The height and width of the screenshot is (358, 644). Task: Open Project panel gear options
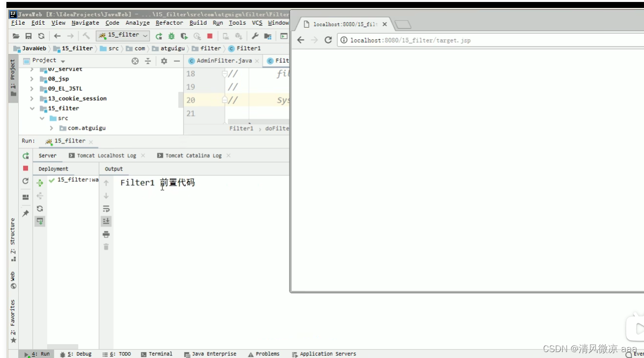tap(164, 61)
